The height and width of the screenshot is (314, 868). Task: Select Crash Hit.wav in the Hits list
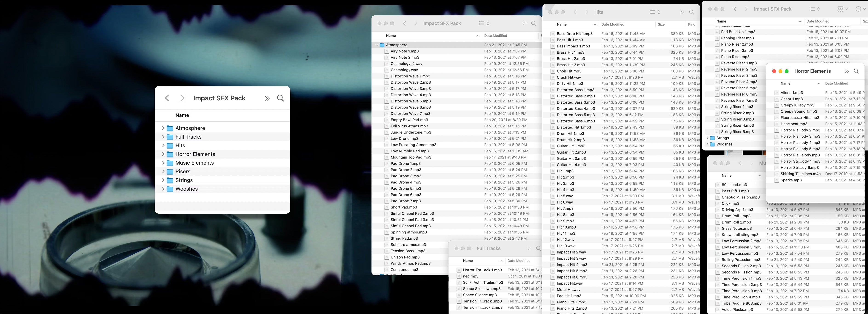[568, 77]
